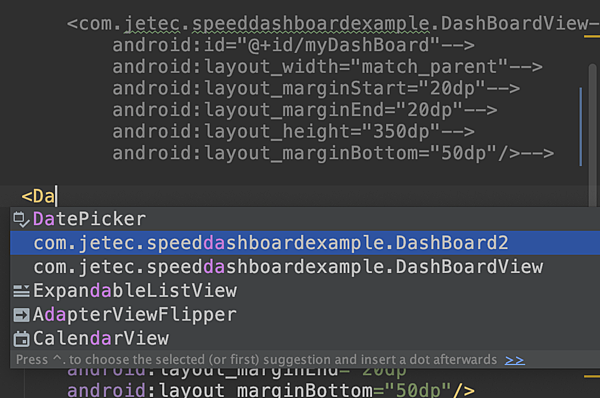
Task: Open the >> link in completion hint
Action: 515,360
